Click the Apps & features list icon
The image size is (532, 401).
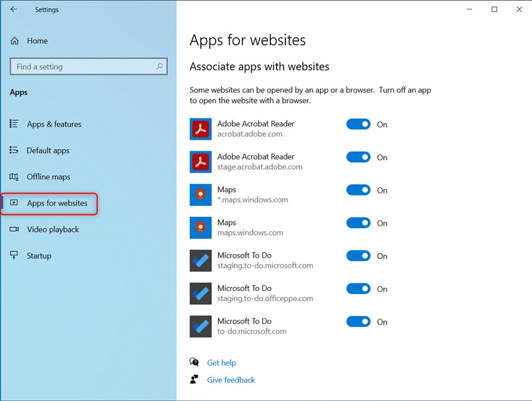click(14, 124)
